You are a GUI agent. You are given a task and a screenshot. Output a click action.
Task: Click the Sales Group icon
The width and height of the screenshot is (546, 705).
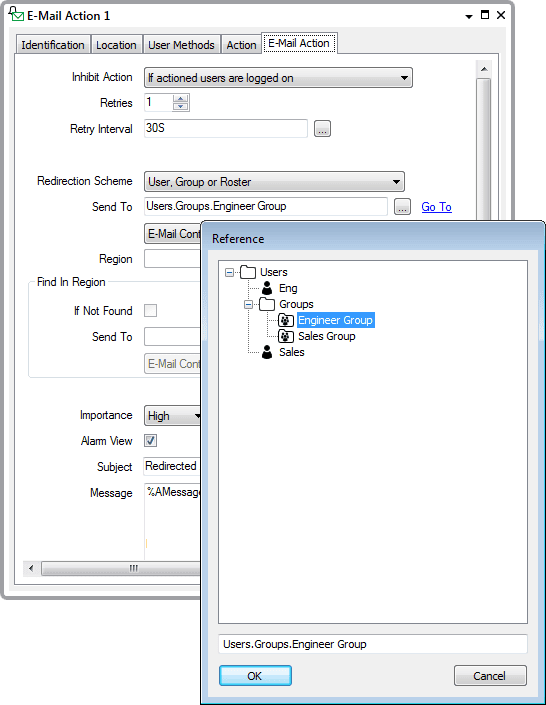pyautogui.click(x=286, y=336)
